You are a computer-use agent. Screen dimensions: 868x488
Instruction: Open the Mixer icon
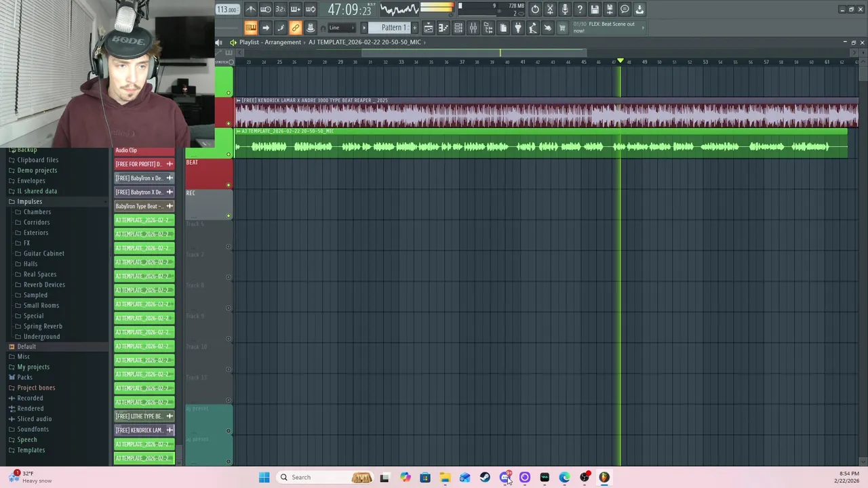point(473,28)
